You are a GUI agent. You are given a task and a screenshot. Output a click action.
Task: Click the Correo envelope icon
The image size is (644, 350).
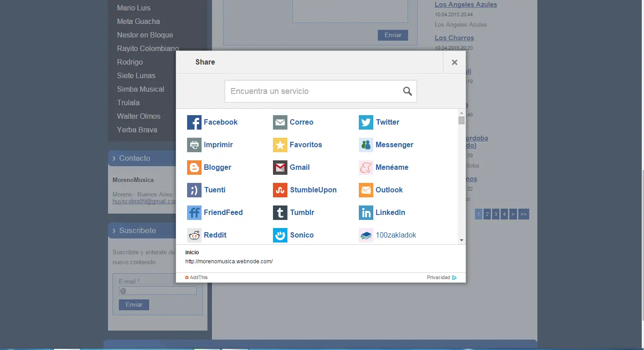(280, 122)
